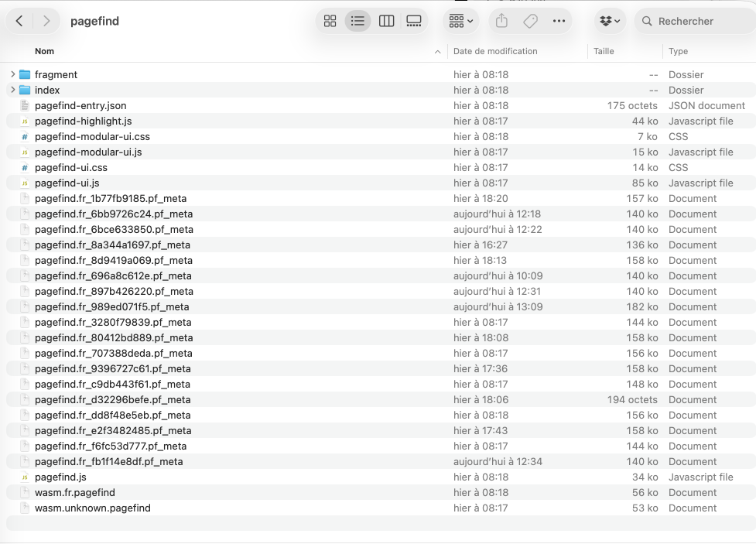The width and height of the screenshot is (756, 544).
Task: Expand the fragment folder disclosure triangle
Action: pos(12,74)
